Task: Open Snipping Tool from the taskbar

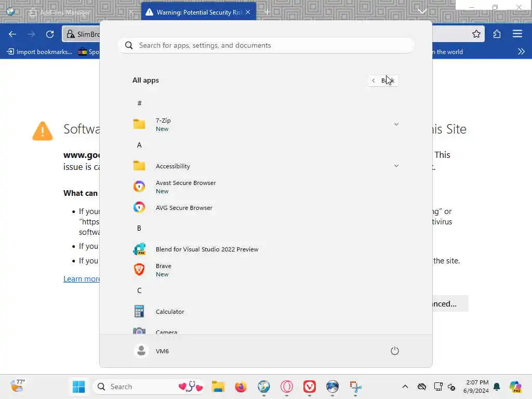Action: point(355,387)
